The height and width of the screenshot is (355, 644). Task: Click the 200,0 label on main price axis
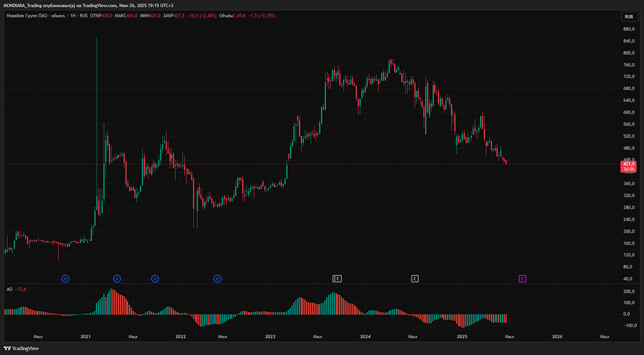629,231
